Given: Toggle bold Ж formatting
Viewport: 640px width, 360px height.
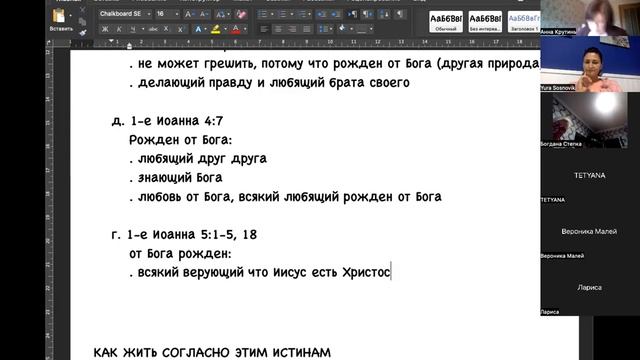Looking at the screenshot, I should coord(105,29).
